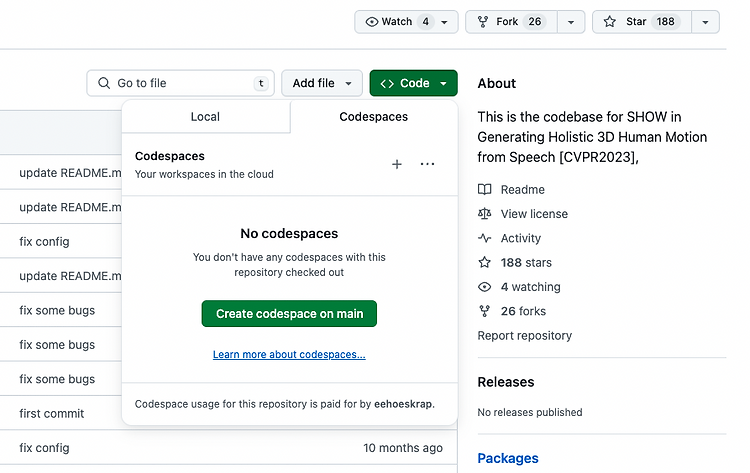Open the Packages heading link
Screen dimensions: 750x473
point(508,458)
